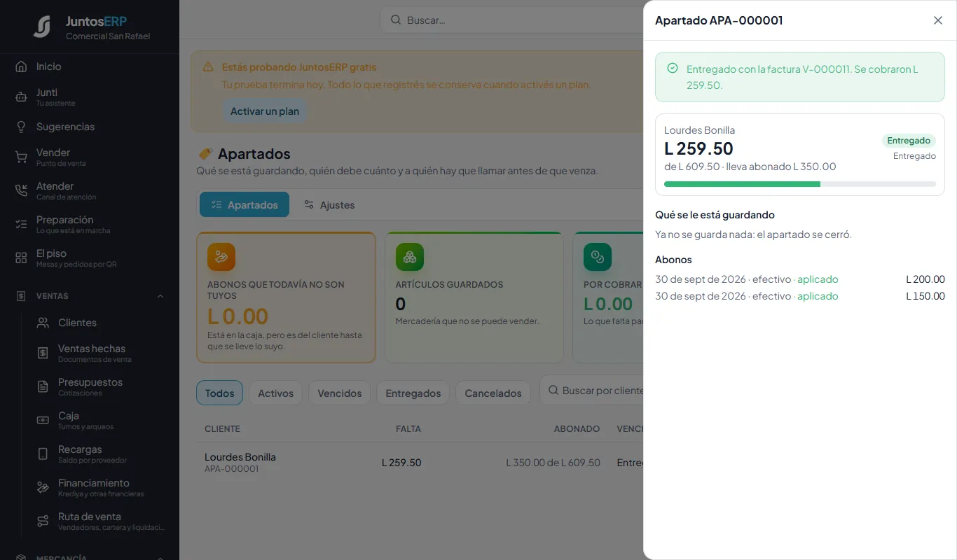Click the L 150.00 abono amount

click(925, 296)
